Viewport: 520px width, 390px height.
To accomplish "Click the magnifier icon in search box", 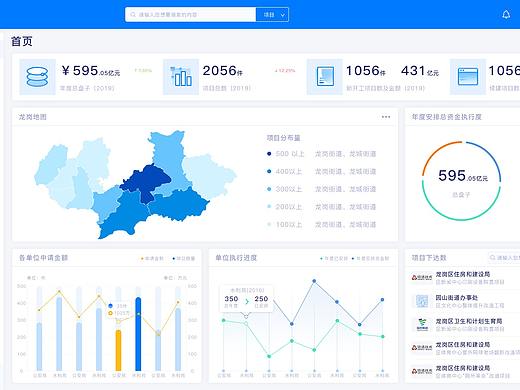I will 133,15.
